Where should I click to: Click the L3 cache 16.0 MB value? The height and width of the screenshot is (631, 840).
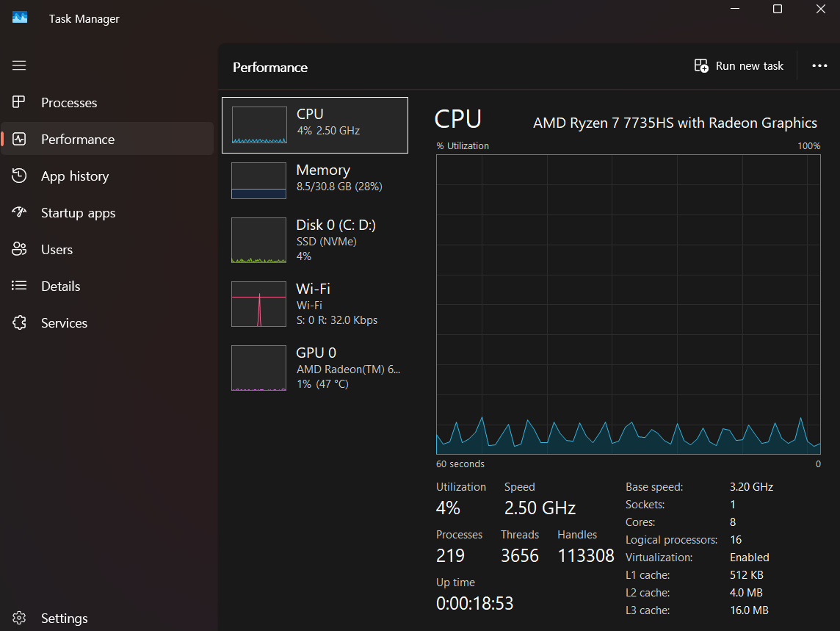pos(749,610)
